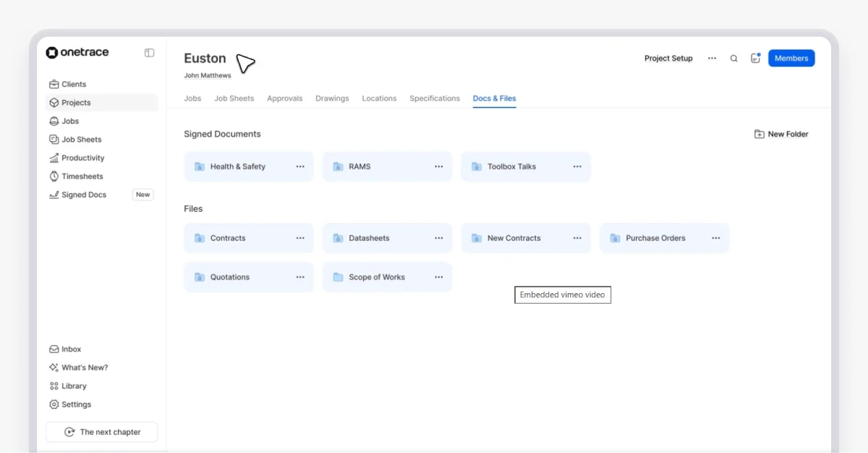
Task: Collapse the sidebar panel icon
Action: (149, 53)
